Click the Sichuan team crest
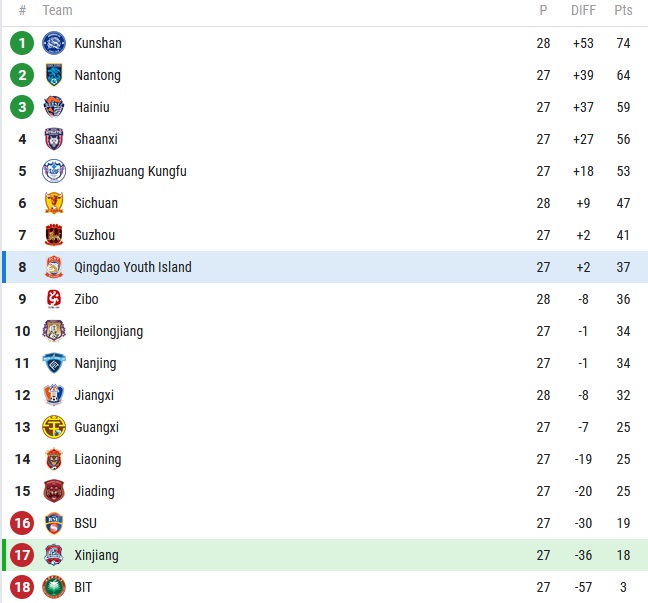 (54, 203)
